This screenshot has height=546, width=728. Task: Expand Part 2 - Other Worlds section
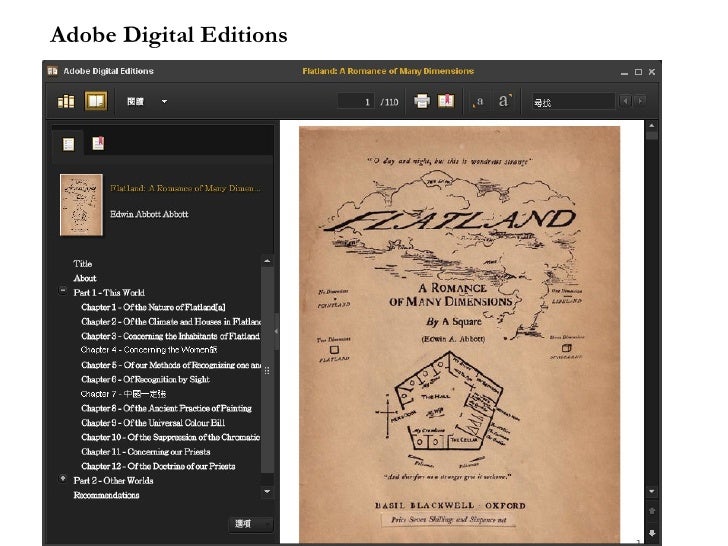[x=63, y=478]
